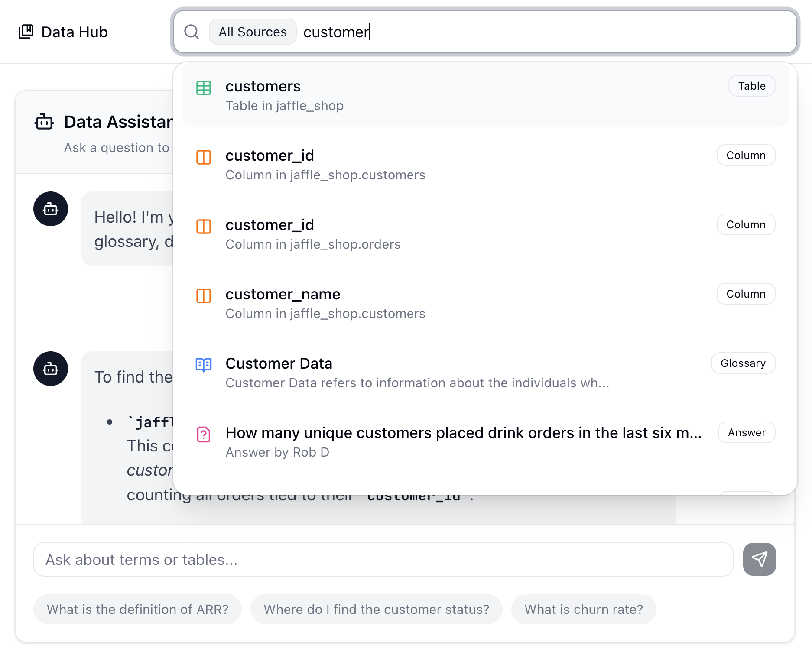Click the search magnifier icon
The height and width of the screenshot is (655, 812).
192,32
